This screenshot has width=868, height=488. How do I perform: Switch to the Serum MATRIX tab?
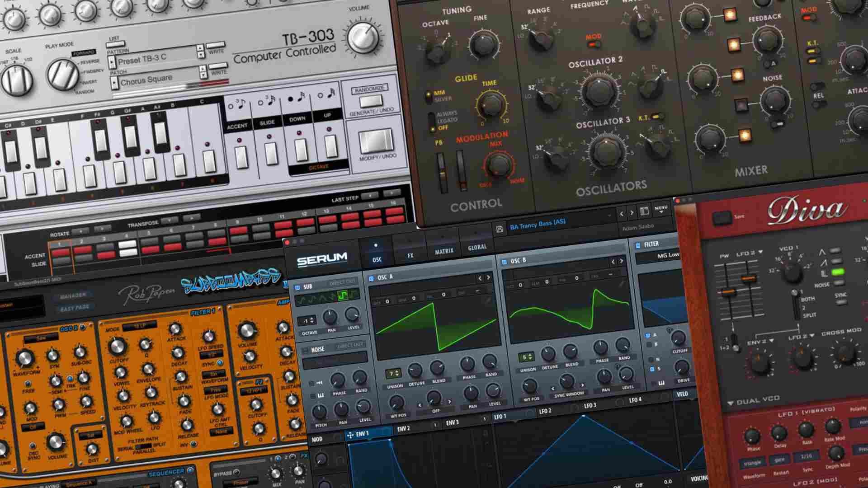[444, 251]
